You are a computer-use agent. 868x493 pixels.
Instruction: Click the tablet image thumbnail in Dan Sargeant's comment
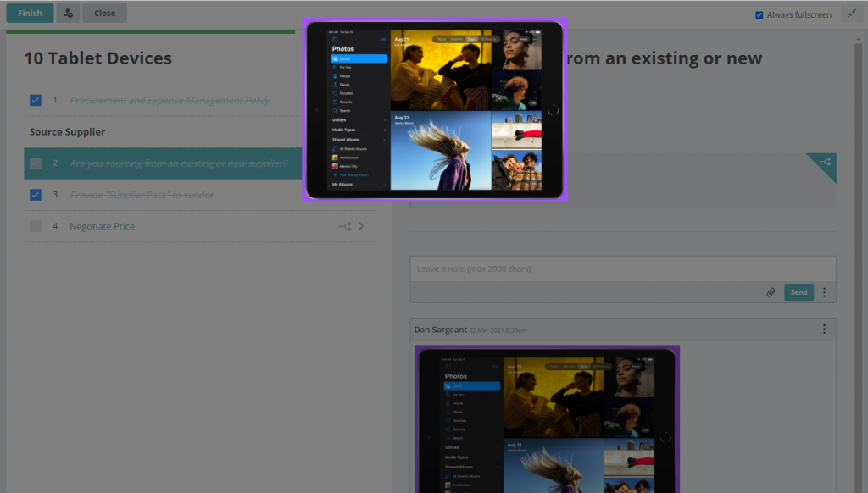coord(547,418)
